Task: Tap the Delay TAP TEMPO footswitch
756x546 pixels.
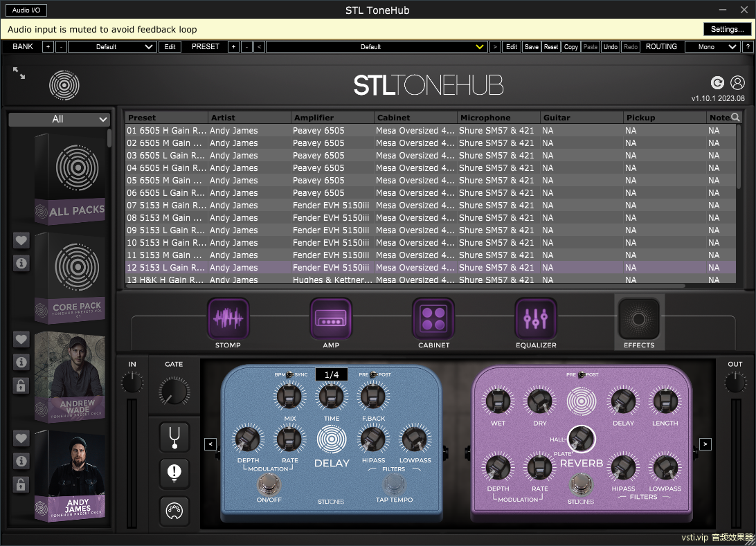Action: click(x=394, y=484)
